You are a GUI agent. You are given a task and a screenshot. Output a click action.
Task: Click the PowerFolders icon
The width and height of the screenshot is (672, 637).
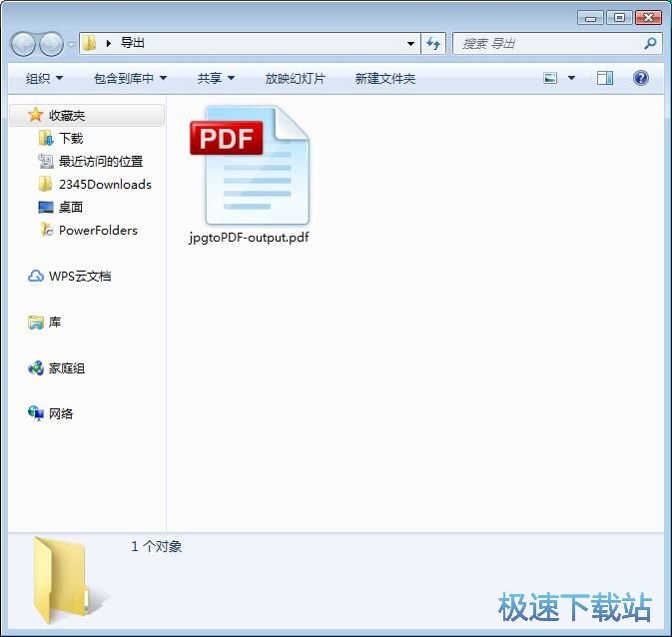[x=46, y=230]
